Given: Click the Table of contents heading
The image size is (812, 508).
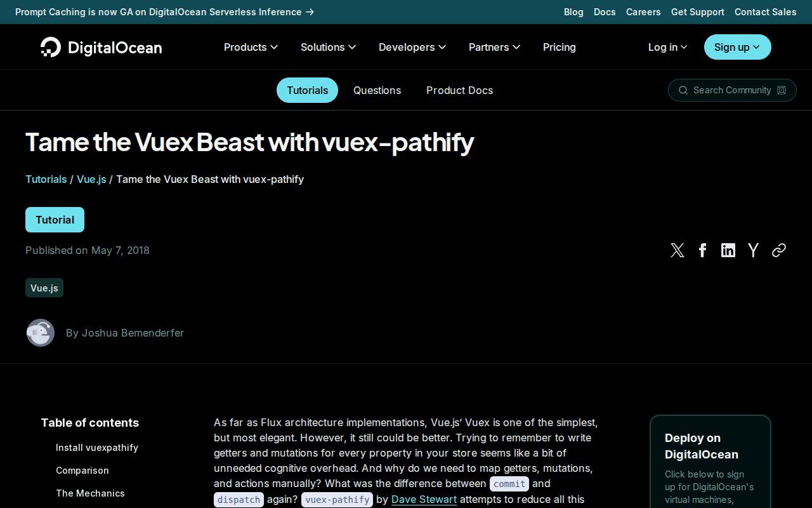Looking at the screenshot, I should 90,423.
